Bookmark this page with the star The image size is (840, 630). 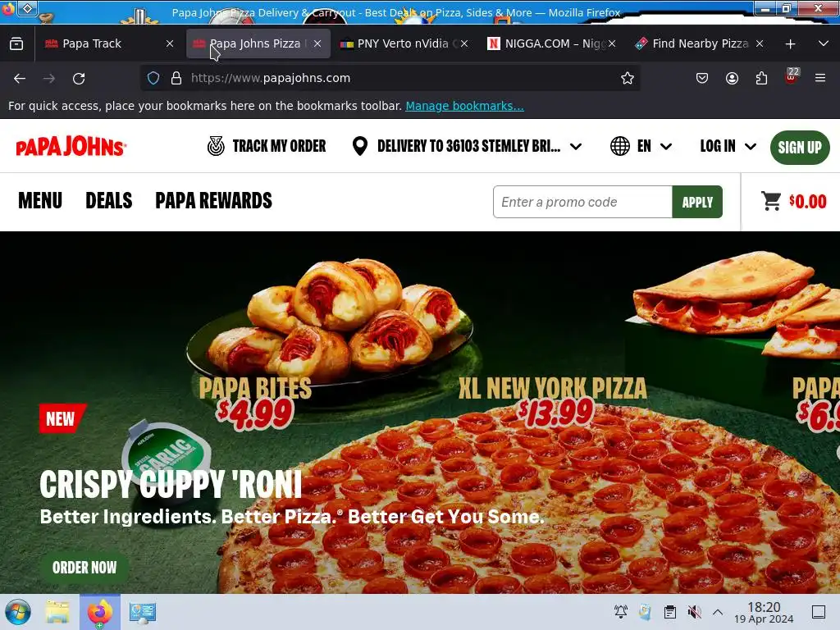628,78
